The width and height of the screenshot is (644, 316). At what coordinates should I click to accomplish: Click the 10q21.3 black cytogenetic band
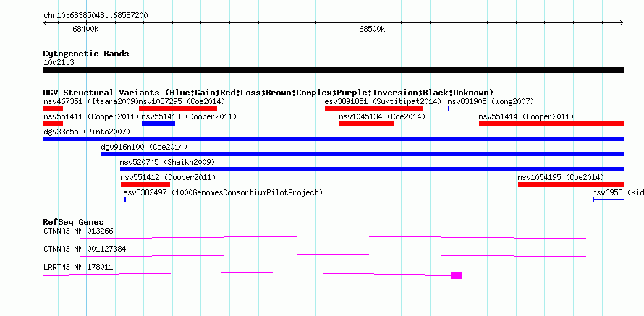tap(333, 70)
